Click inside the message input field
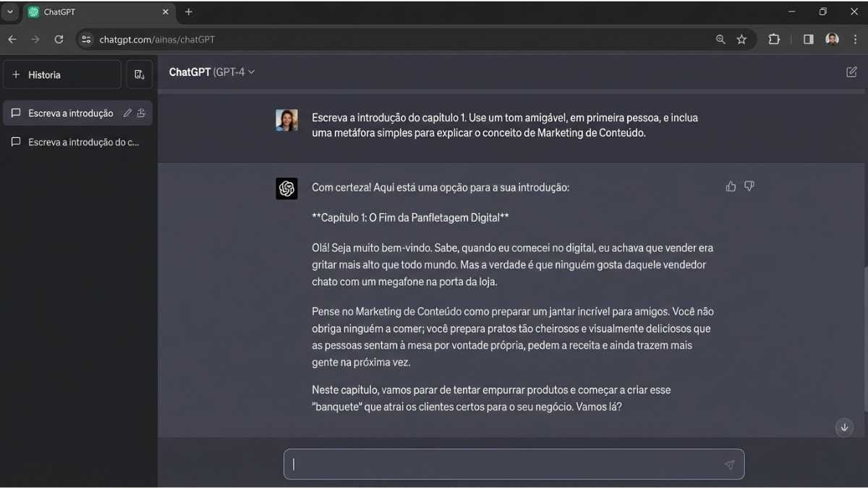The image size is (868, 488). 506,464
